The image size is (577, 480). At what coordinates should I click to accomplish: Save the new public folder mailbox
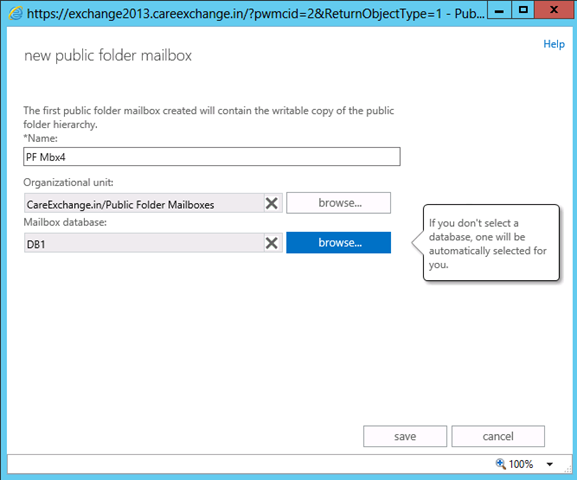click(x=405, y=436)
